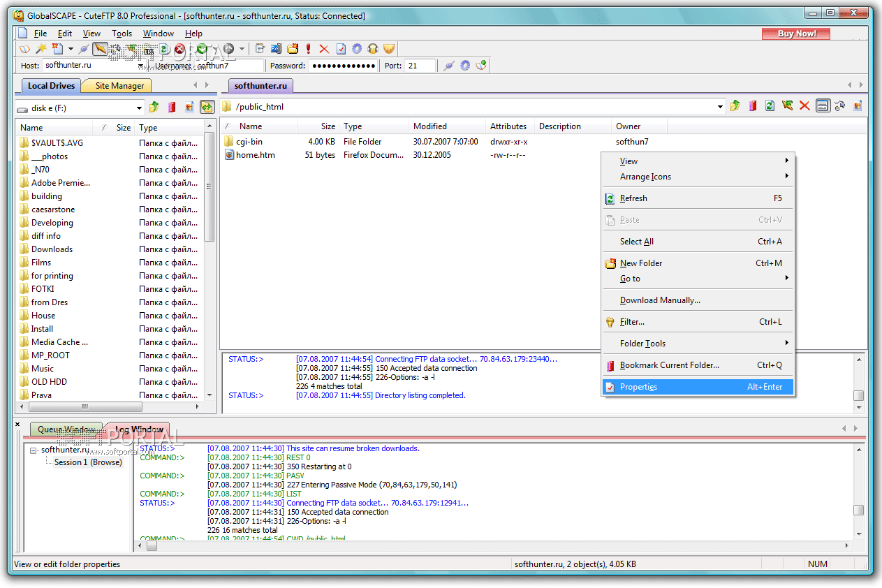Image resolution: width=882 pixels, height=588 pixels.
Task: Switch to the Site Manager tab
Action: point(119,86)
